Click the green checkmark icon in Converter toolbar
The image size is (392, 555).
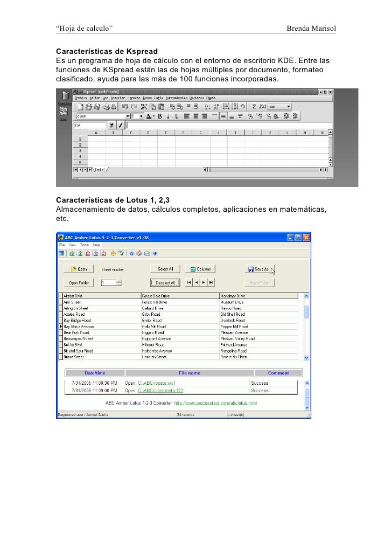[121, 253]
